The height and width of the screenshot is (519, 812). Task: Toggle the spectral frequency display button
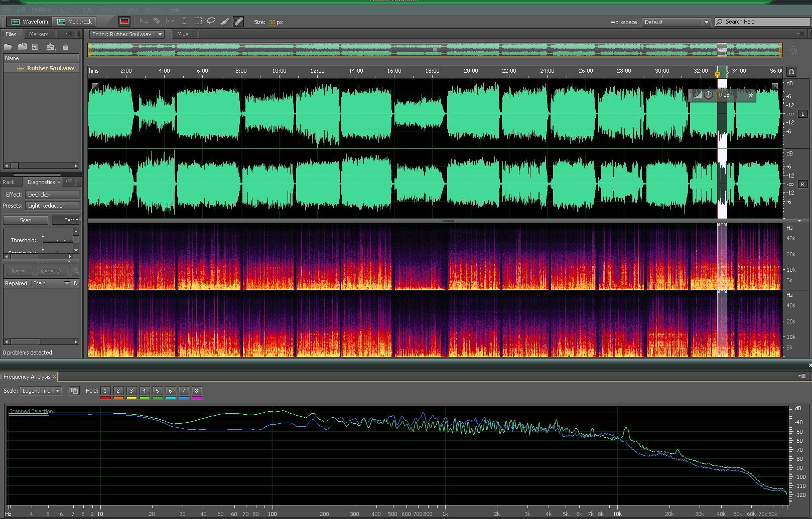click(124, 22)
